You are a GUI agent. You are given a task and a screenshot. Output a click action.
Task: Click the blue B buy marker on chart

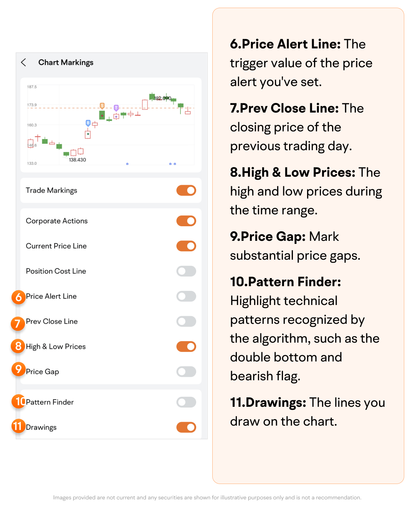(x=88, y=123)
